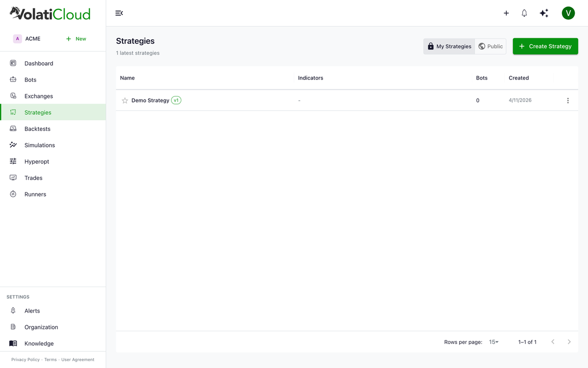588x368 pixels.
Task: Click the plus icon in top bar
Action: click(x=506, y=13)
